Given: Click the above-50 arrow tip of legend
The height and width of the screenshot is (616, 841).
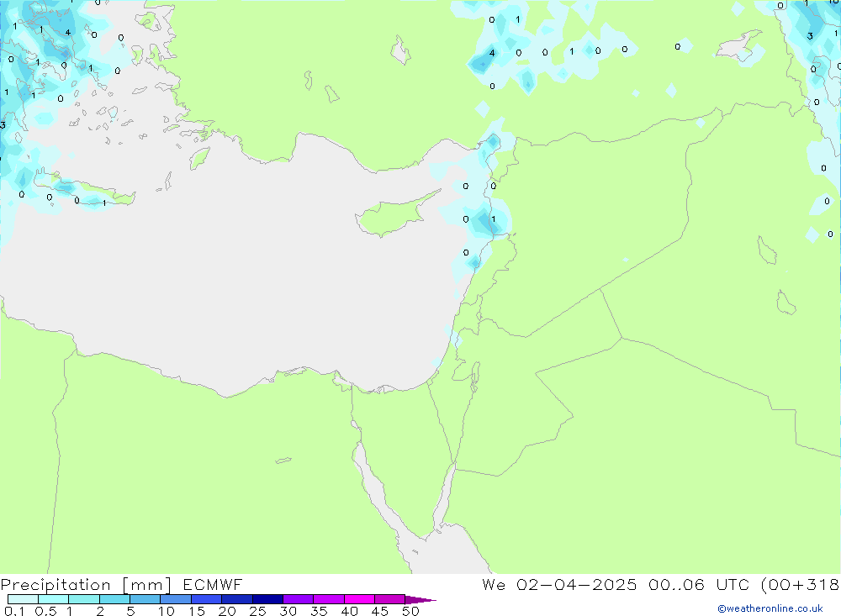Looking at the screenshot, I should click(x=420, y=599).
